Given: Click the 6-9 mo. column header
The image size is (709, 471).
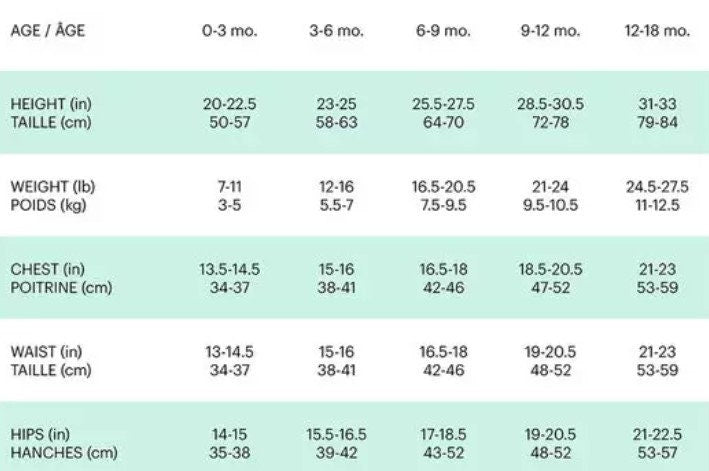Looking at the screenshot, I should (x=445, y=30).
